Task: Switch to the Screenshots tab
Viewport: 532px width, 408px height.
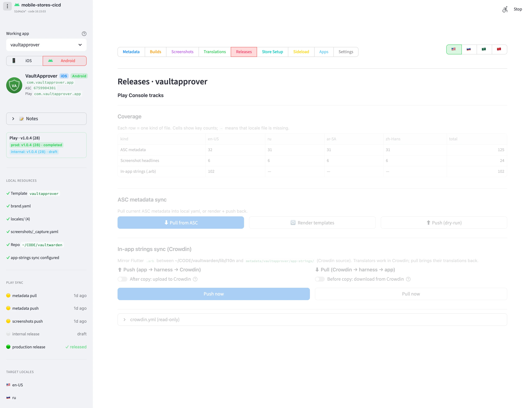Action: pos(182,52)
